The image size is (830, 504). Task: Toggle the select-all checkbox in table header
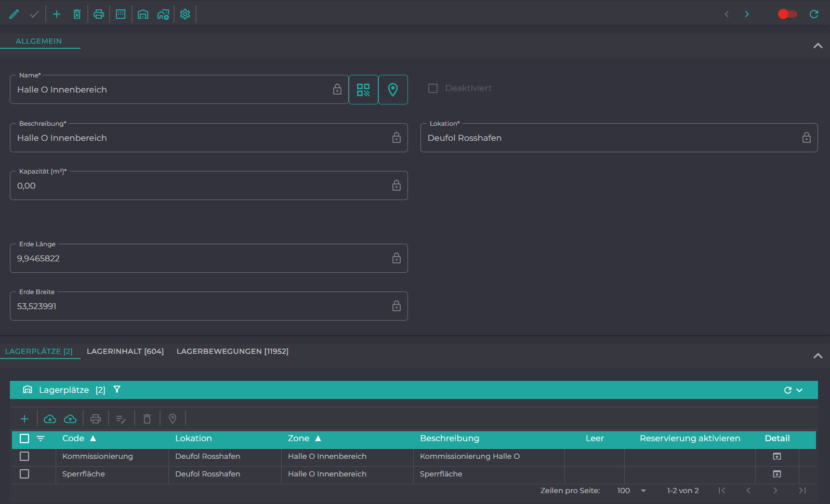click(x=24, y=439)
